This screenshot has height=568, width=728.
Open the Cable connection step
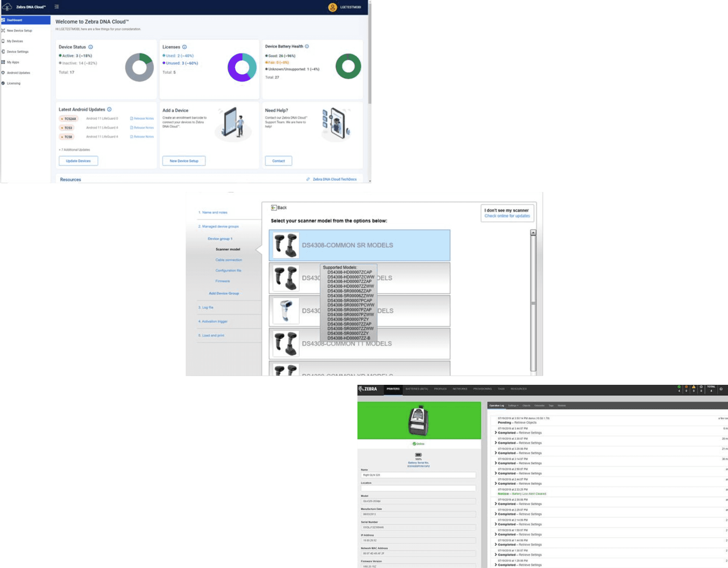click(x=229, y=260)
